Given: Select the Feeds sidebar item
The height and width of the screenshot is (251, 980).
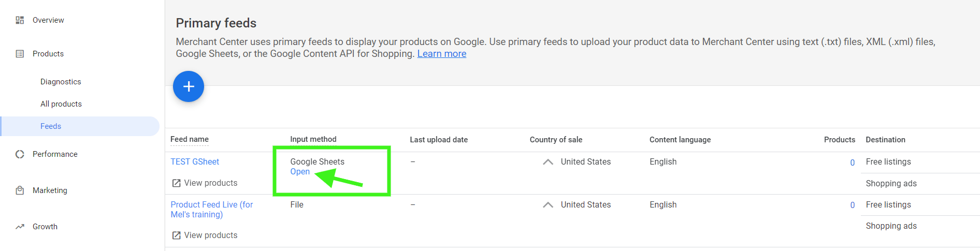Looking at the screenshot, I should coord(80,126).
